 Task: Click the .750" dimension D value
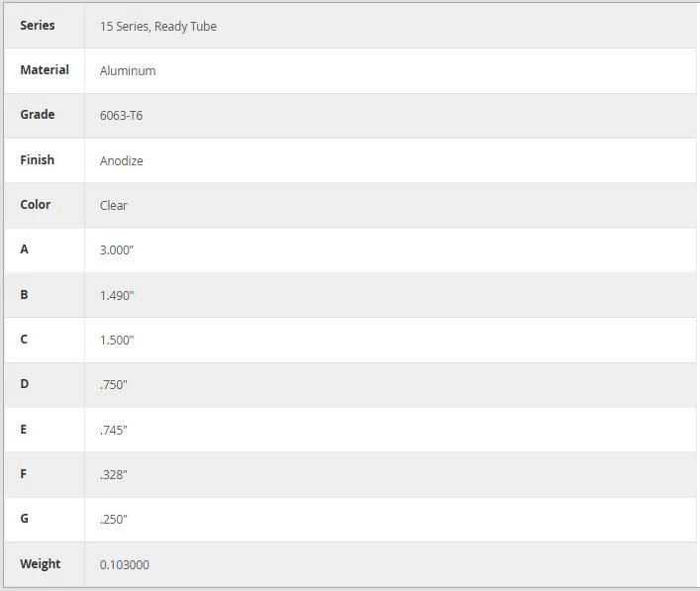(x=114, y=385)
